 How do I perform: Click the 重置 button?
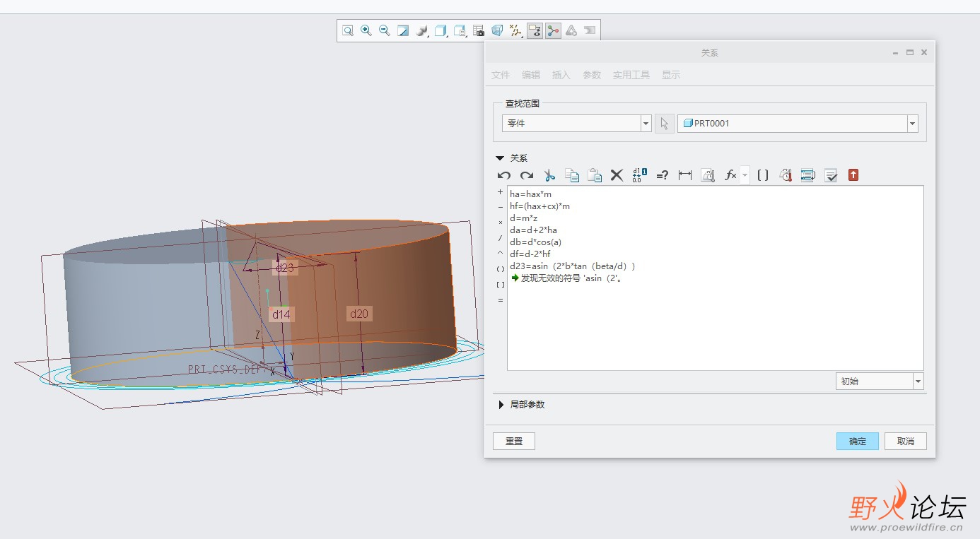(514, 441)
